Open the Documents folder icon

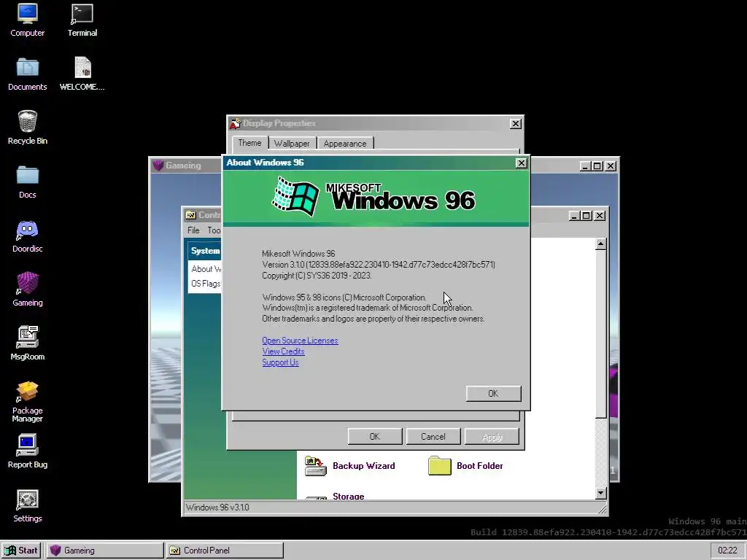coord(27,74)
